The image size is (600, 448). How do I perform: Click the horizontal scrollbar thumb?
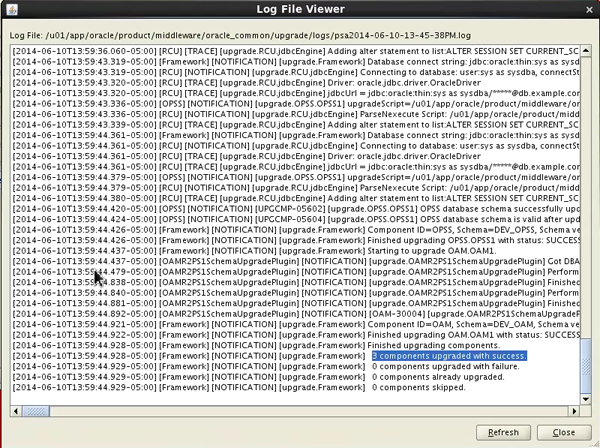click(x=36, y=411)
